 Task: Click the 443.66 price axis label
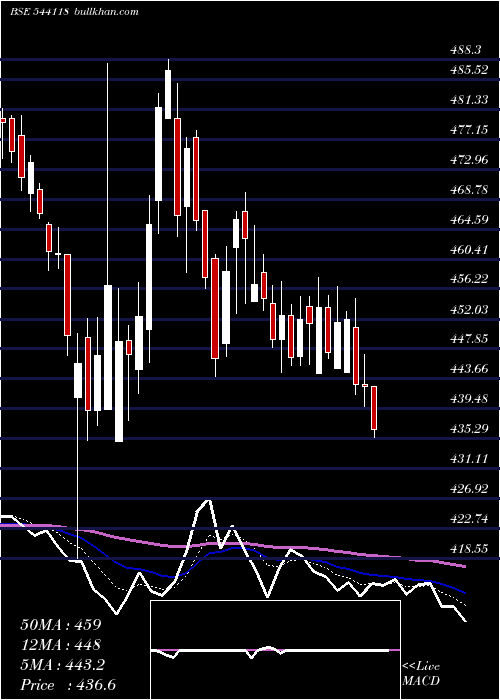pos(469,369)
